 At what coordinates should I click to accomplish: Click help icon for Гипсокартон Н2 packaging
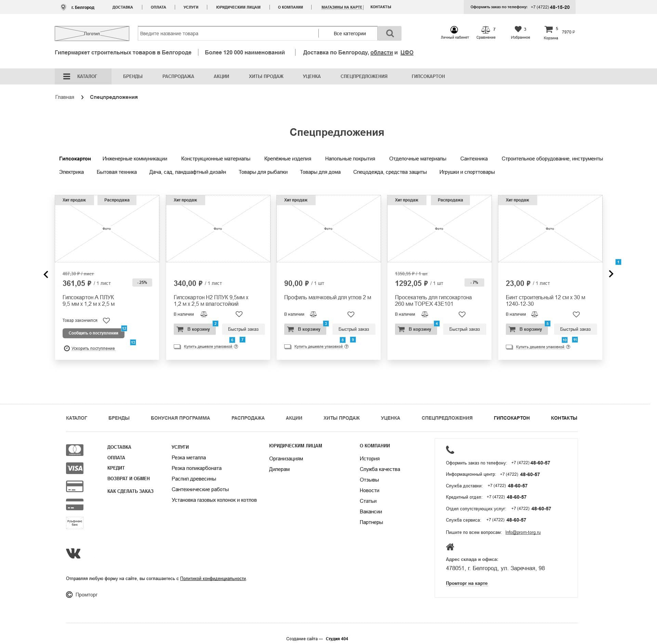(236, 346)
